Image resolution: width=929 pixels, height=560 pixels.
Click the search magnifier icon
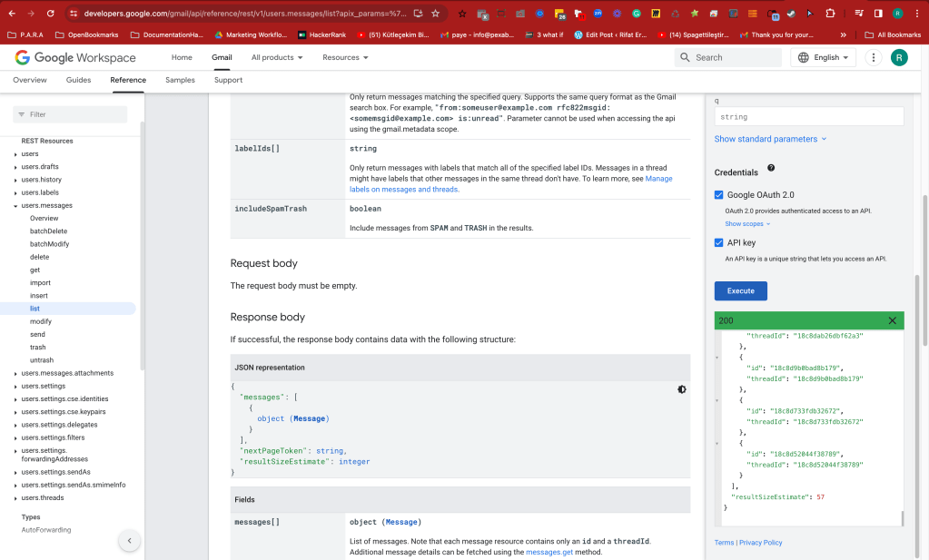(685, 57)
